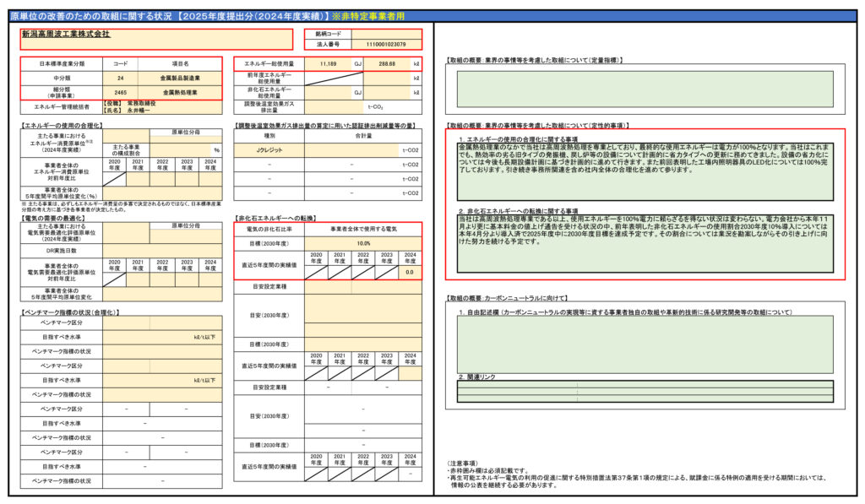Click the empty 銘柄コード input cell
This screenshot has width=865, height=504.
coord(384,34)
